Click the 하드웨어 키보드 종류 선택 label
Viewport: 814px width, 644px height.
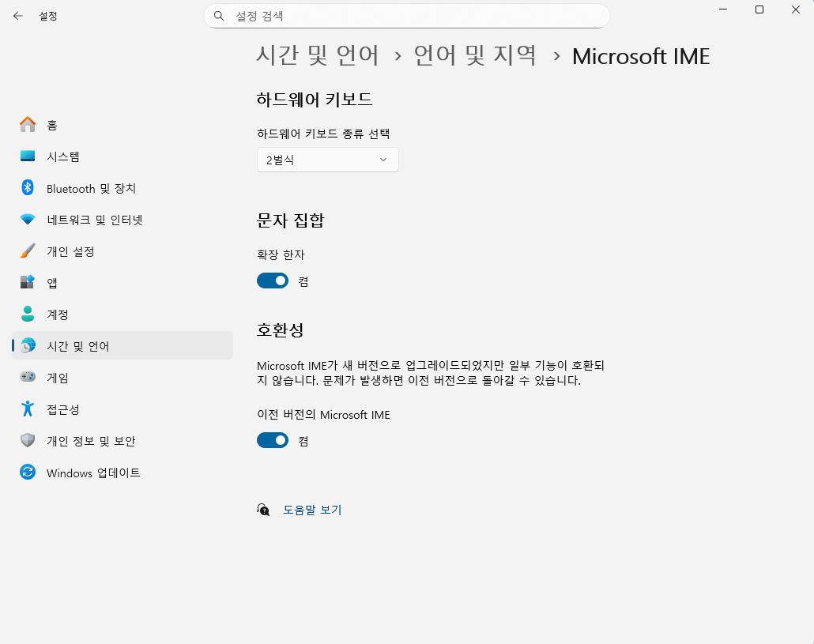point(323,134)
